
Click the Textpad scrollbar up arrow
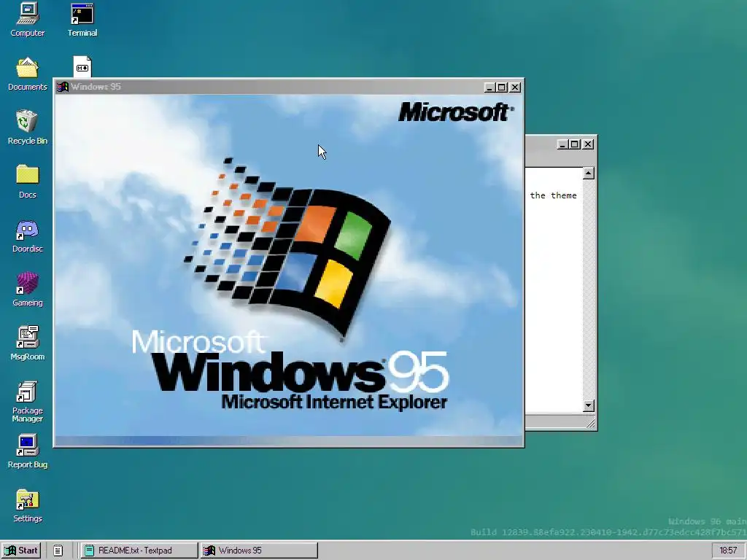point(589,174)
